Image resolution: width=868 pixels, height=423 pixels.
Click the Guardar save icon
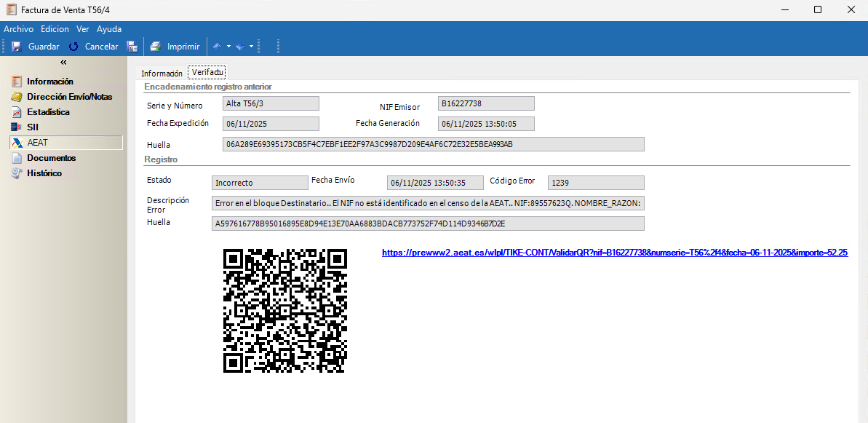coord(17,47)
